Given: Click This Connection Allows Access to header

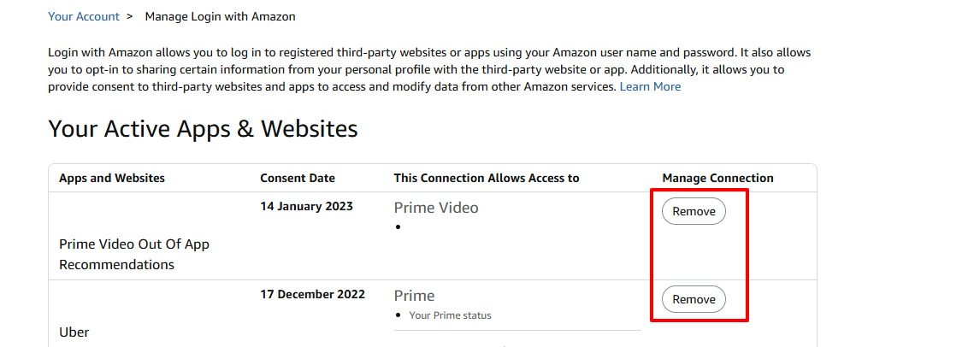Looking at the screenshot, I should (486, 178).
